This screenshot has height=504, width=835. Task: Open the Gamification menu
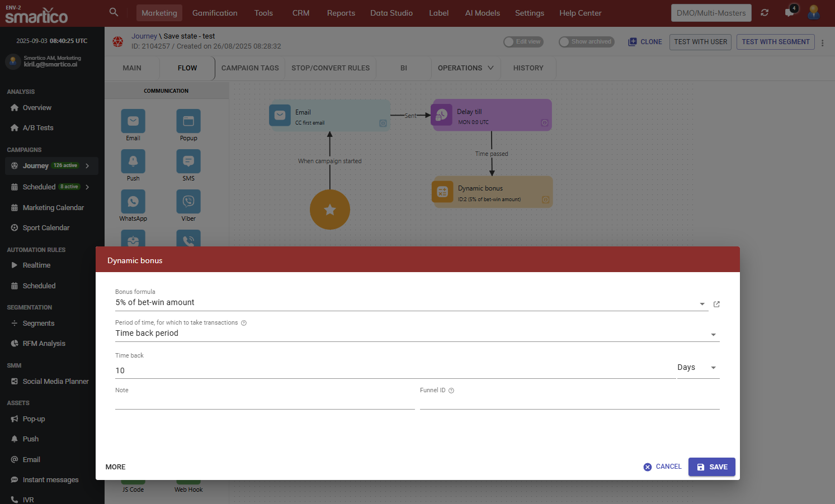click(x=215, y=13)
